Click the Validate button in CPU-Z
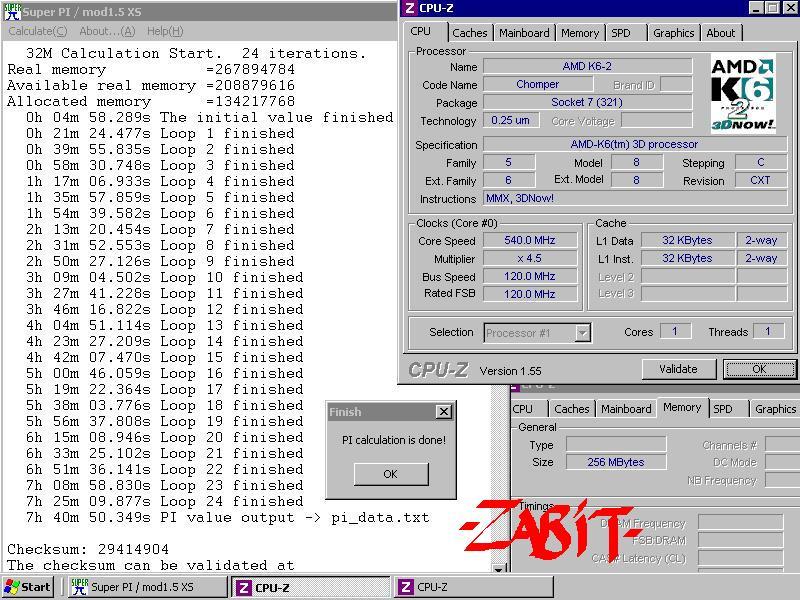 [678, 369]
